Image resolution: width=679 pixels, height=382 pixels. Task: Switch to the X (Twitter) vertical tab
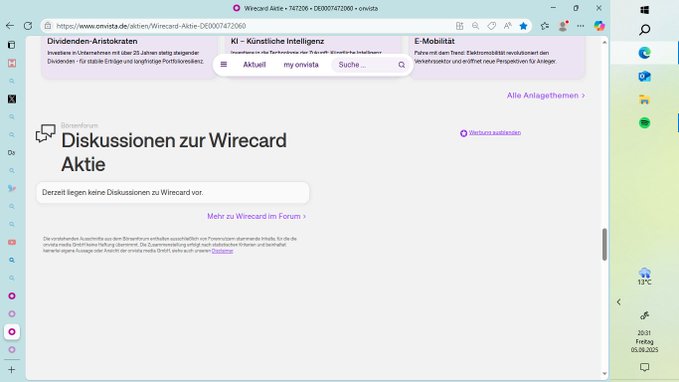(x=12, y=99)
